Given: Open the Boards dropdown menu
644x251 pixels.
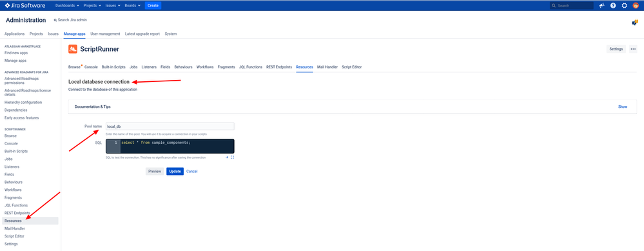Looking at the screenshot, I should coord(133,6).
